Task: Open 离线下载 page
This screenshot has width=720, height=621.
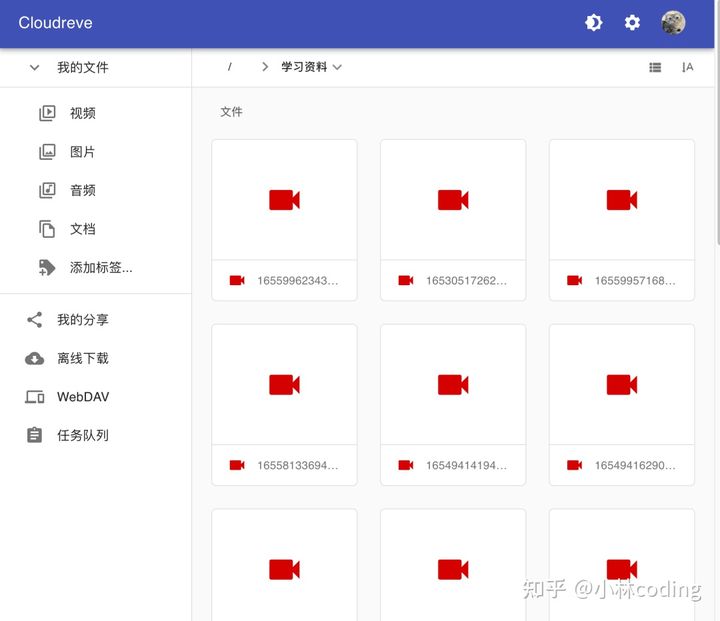Action: coord(83,358)
